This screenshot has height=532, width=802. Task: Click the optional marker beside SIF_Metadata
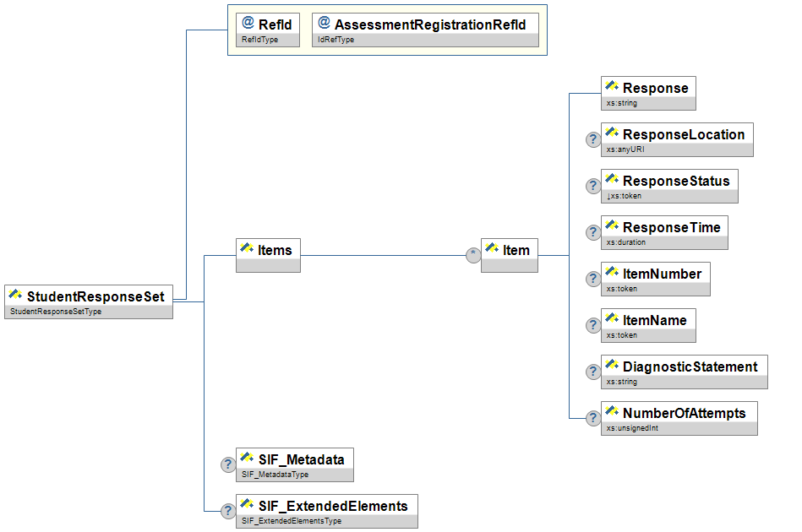[228, 464]
